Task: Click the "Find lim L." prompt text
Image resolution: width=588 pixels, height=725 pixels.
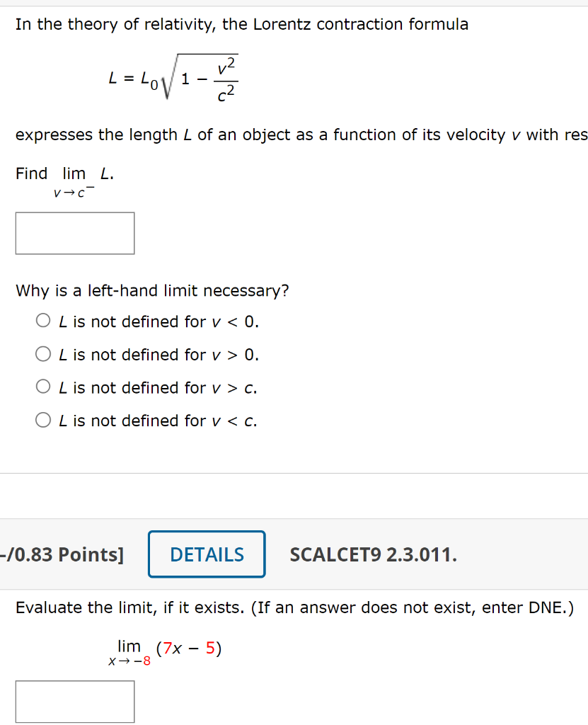Action: [64, 173]
